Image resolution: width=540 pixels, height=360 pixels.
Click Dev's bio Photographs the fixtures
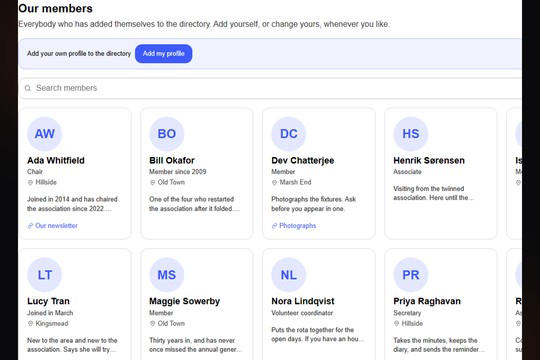tap(314, 204)
